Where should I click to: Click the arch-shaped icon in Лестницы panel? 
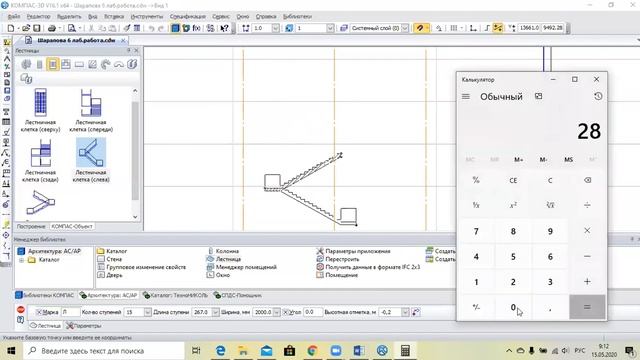click(119, 64)
